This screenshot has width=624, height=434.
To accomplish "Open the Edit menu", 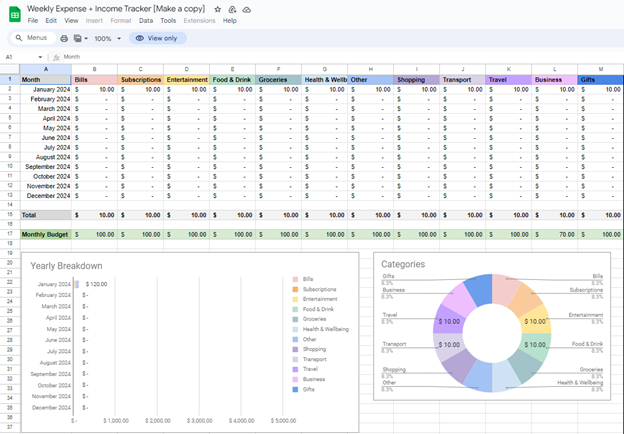I will coord(51,21).
